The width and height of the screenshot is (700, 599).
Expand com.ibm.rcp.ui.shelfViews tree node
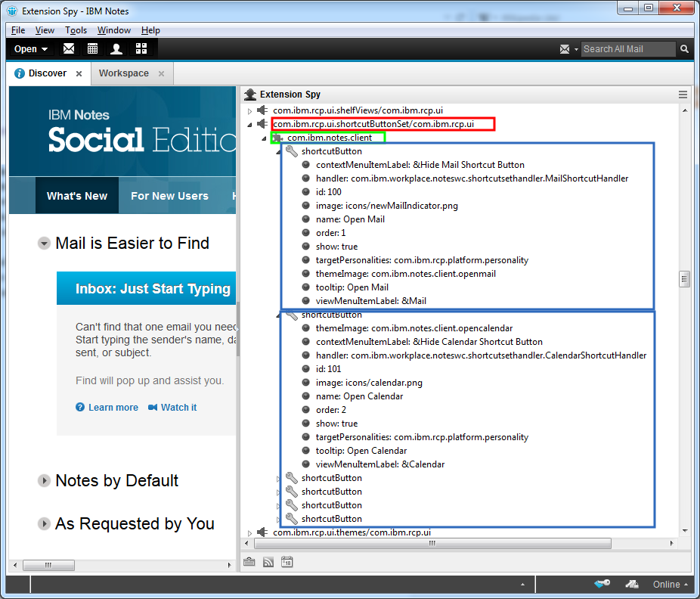click(x=251, y=111)
